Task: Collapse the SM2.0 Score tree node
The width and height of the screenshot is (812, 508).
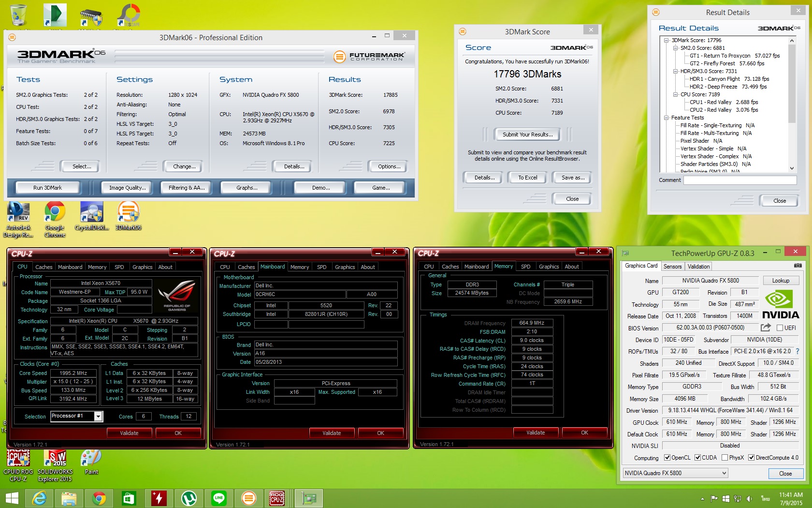Action: click(675, 48)
